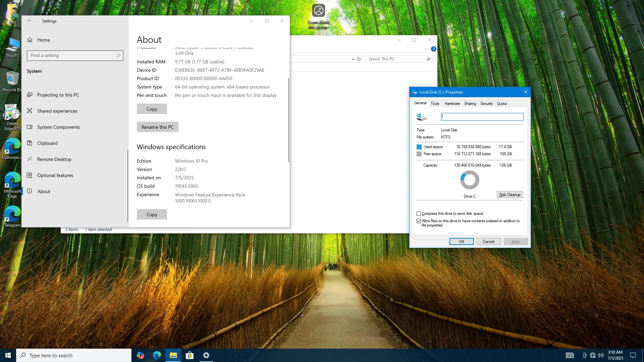This screenshot has height=362, width=644.
Task: Click the drive label text field
Action: [x=482, y=117]
